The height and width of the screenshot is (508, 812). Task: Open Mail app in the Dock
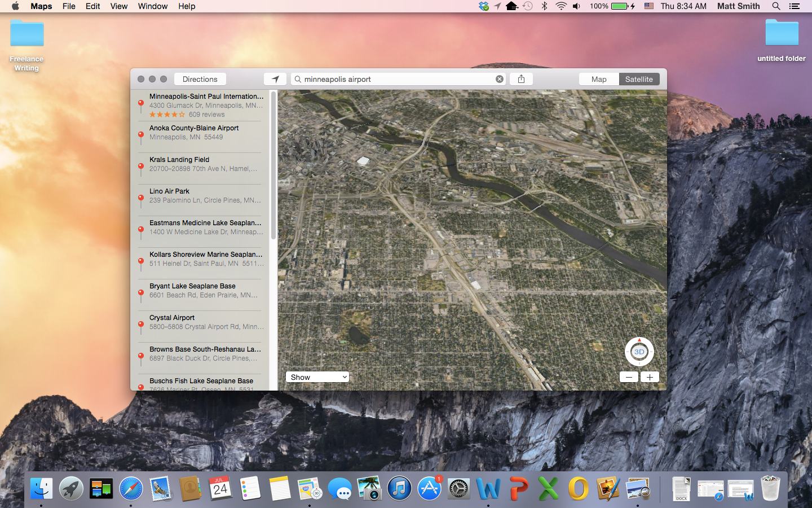pos(161,488)
